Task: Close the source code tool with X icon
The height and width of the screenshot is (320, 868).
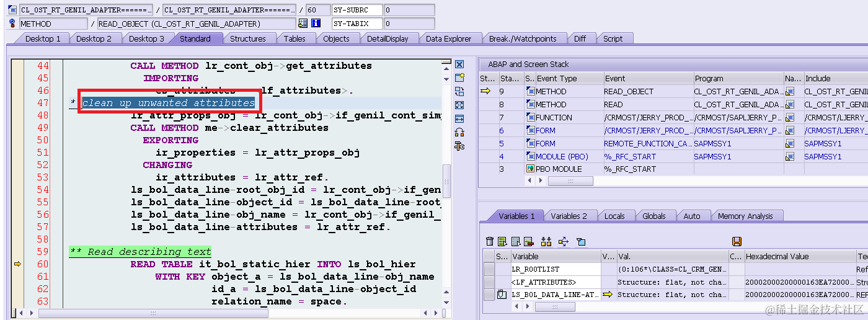Action: click(x=459, y=64)
